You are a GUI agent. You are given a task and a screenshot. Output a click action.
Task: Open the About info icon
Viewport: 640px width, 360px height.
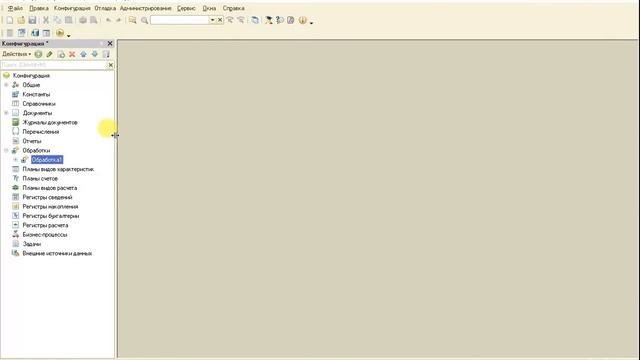(302, 20)
